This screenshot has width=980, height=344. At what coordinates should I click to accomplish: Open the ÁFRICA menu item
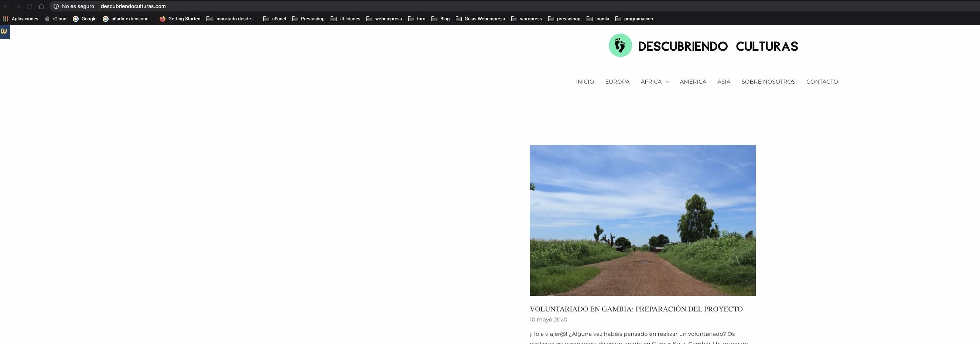(651, 81)
